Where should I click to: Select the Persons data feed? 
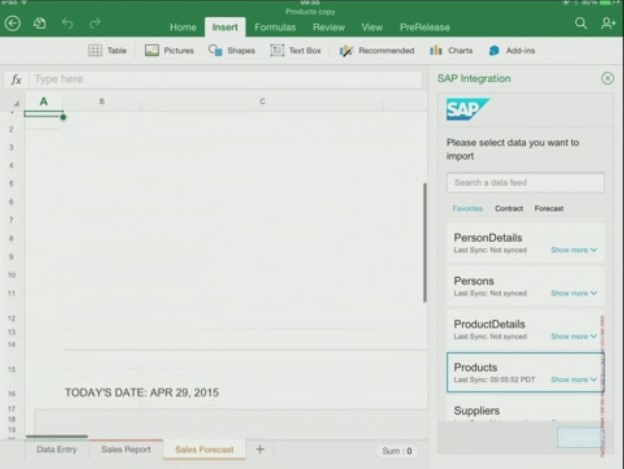coord(525,286)
